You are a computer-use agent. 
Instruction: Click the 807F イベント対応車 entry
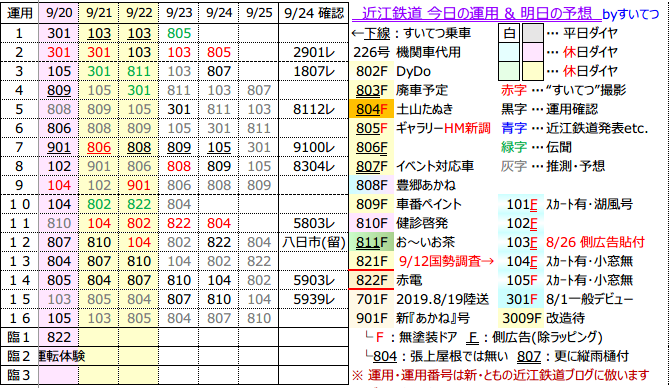pyautogui.click(x=414, y=166)
